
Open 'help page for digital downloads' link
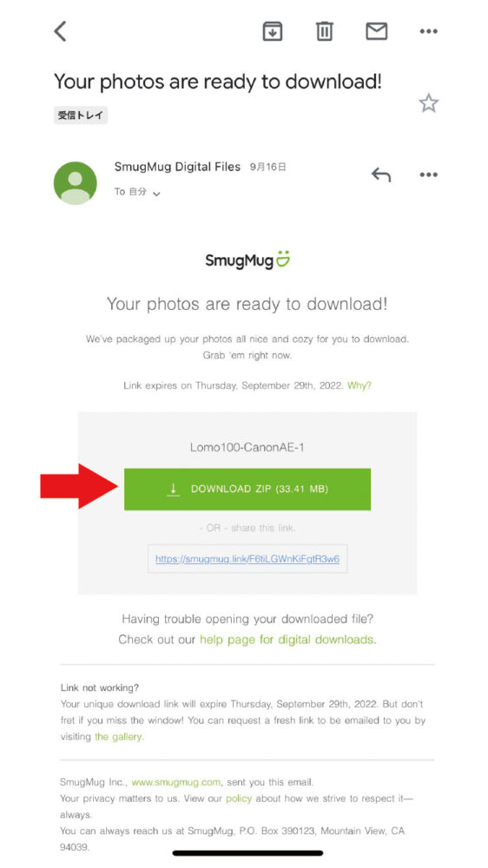tap(287, 640)
